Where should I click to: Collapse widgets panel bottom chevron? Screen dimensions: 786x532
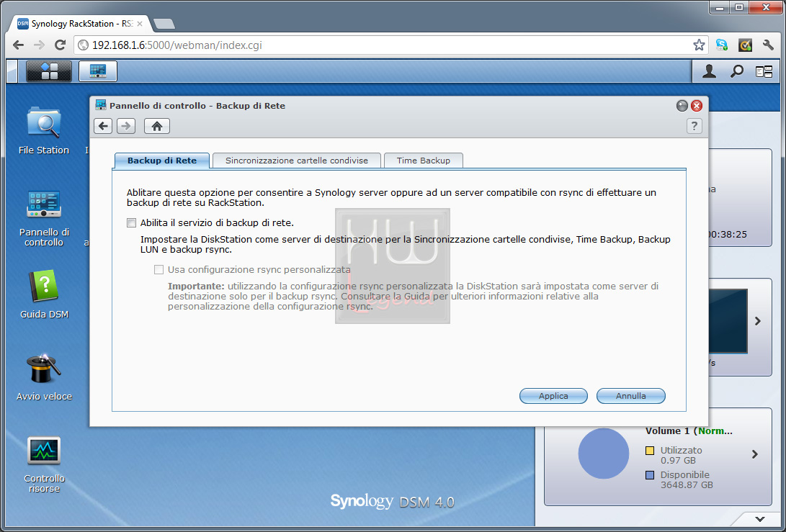pyautogui.click(x=760, y=519)
